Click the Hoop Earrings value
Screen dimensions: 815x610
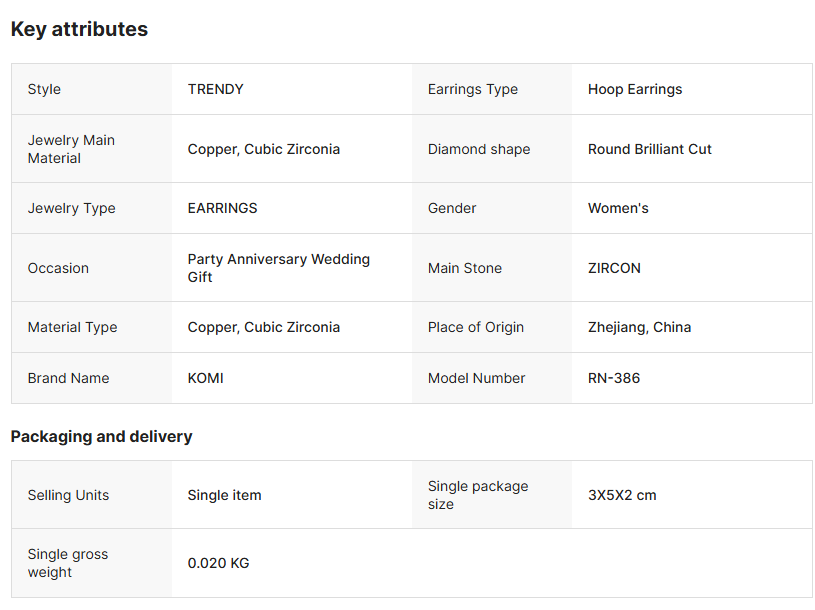[635, 89]
